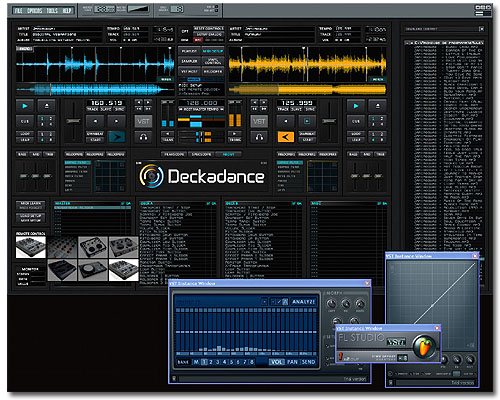Viewport: 500px width, 400px height.
Task: Switch to the SAMPLER panel
Action: coord(189,61)
